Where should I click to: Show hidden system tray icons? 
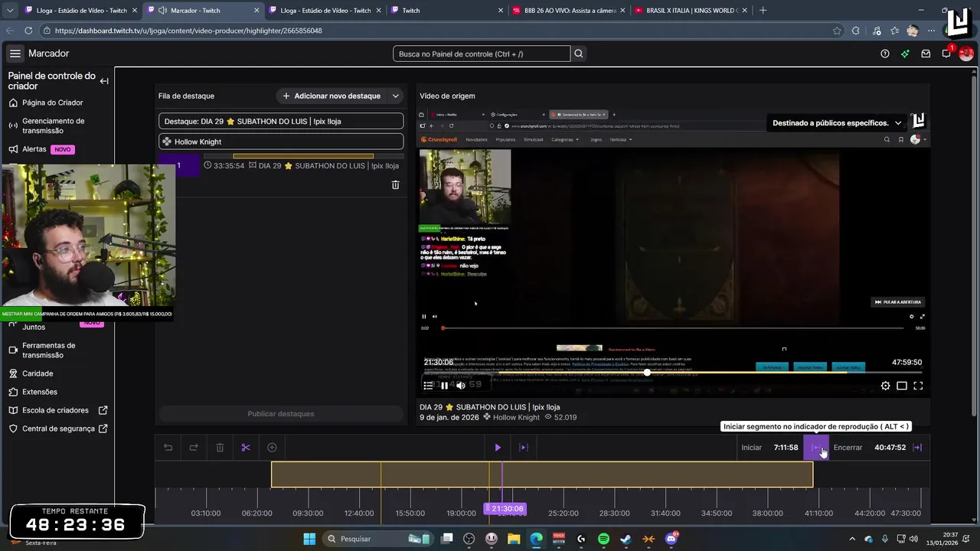(x=851, y=539)
